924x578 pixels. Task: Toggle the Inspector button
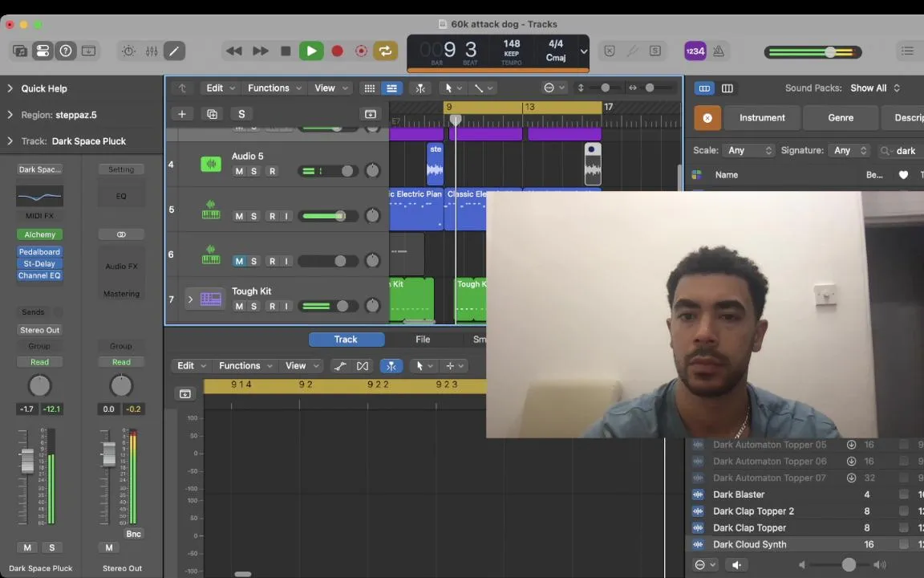43,51
